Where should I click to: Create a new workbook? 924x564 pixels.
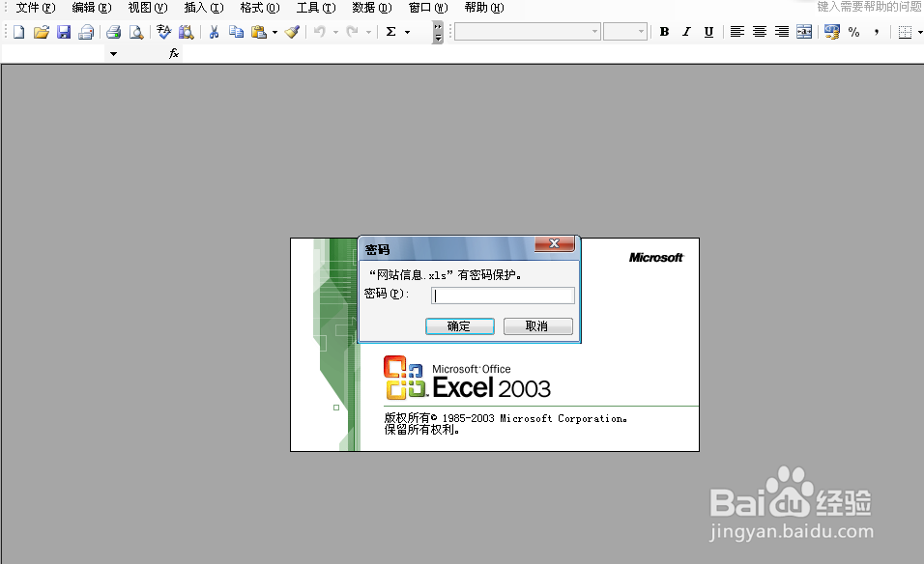[16, 31]
